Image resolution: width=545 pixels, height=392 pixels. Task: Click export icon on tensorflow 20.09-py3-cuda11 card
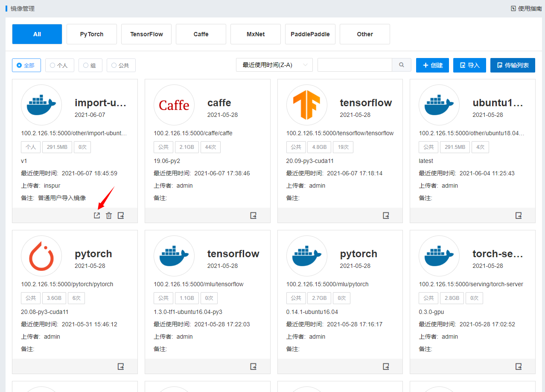[386, 215]
